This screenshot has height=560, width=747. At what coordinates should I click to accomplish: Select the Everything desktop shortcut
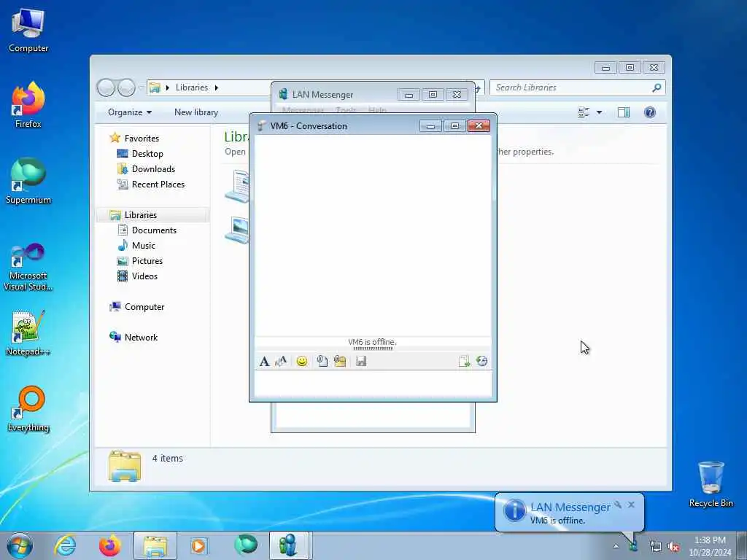click(x=28, y=409)
